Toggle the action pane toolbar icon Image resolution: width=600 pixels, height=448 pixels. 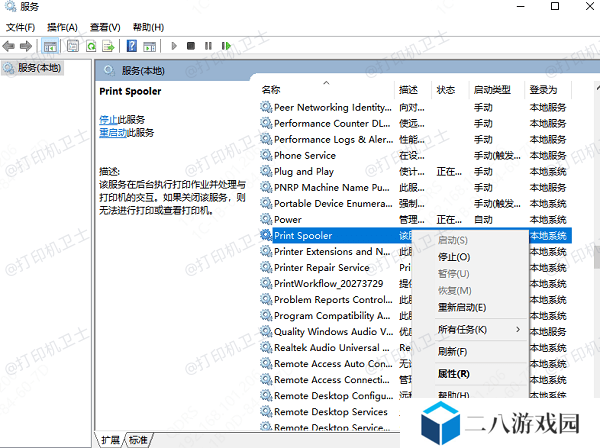click(x=150, y=46)
